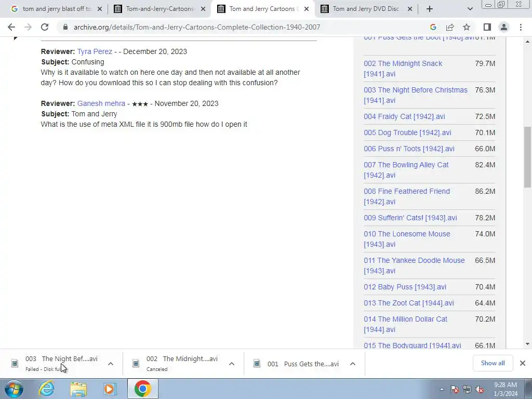Open the taskbar clock showing 9:28 AM
Screen dimensions: 532x399
(x=505, y=389)
